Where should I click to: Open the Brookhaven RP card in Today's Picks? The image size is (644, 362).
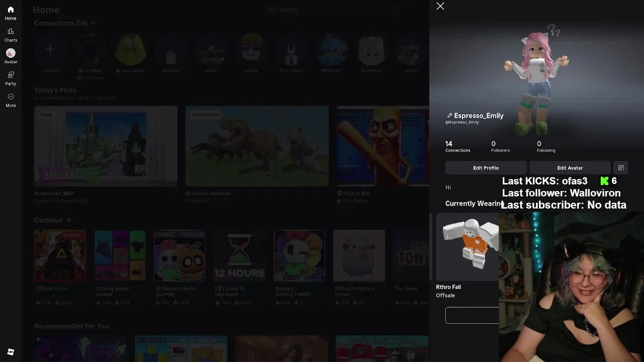pos(106,146)
